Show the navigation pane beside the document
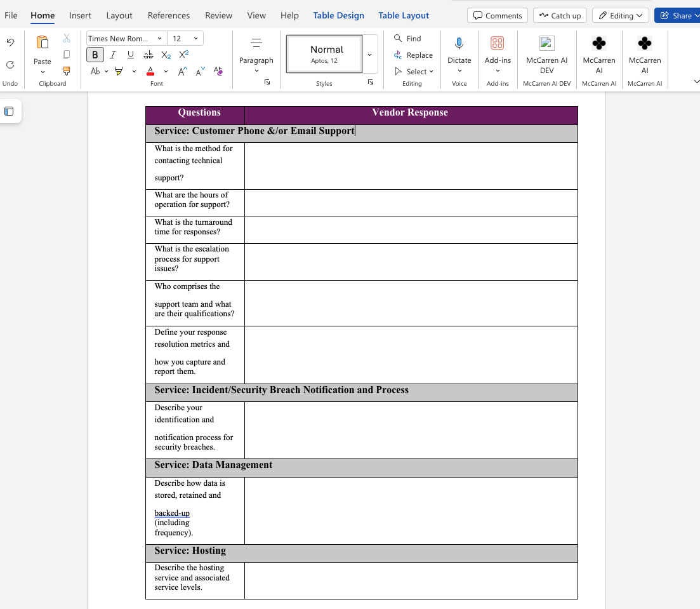The height and width of the screenshot is (609, 700). [9, 111]
